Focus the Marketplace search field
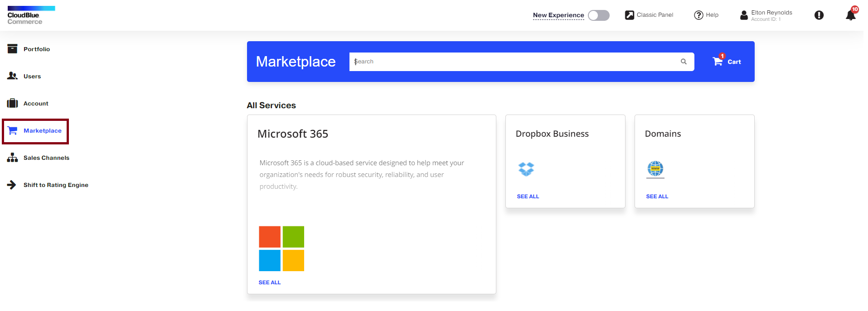 [x=522, y=62]
